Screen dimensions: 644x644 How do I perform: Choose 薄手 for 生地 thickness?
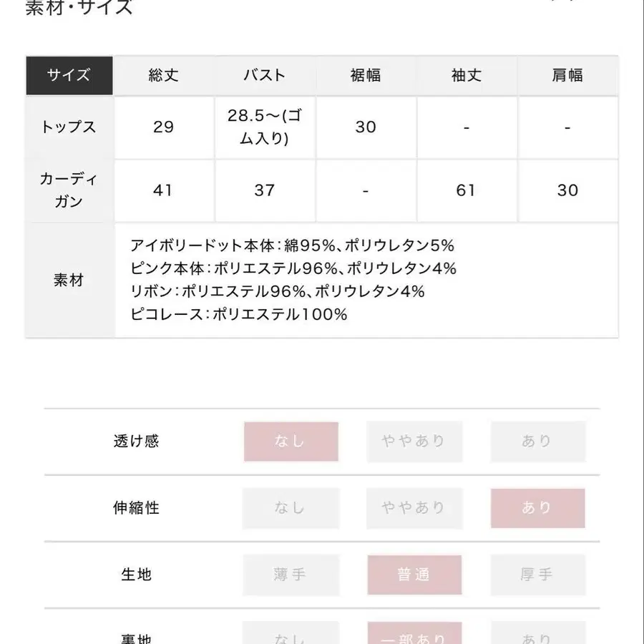click(291, 575)
